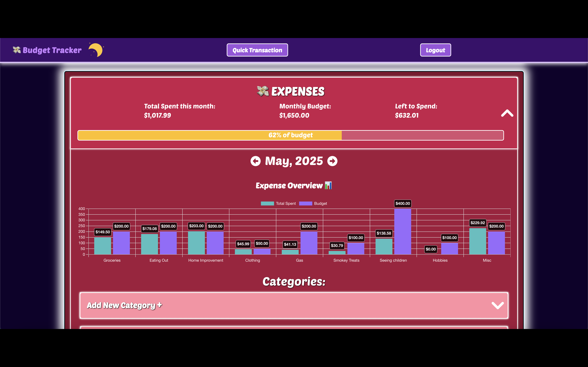Click the Home Improvement $203.00 label

click(x=196, y=226)
